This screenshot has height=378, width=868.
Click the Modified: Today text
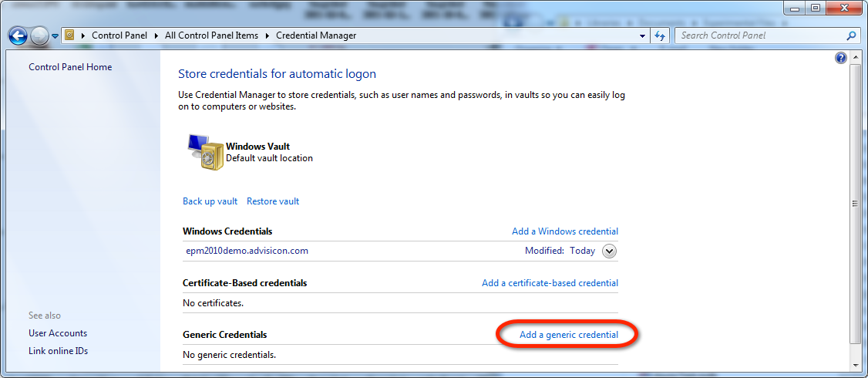point(560,251)
